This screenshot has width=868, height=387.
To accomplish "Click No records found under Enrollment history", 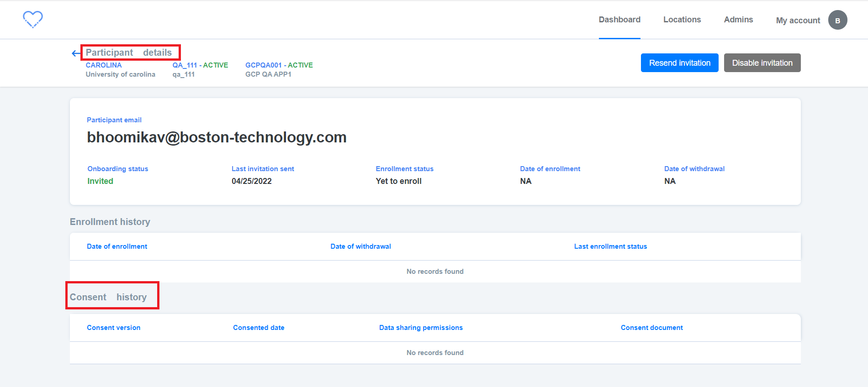I will tap(435, 272).
